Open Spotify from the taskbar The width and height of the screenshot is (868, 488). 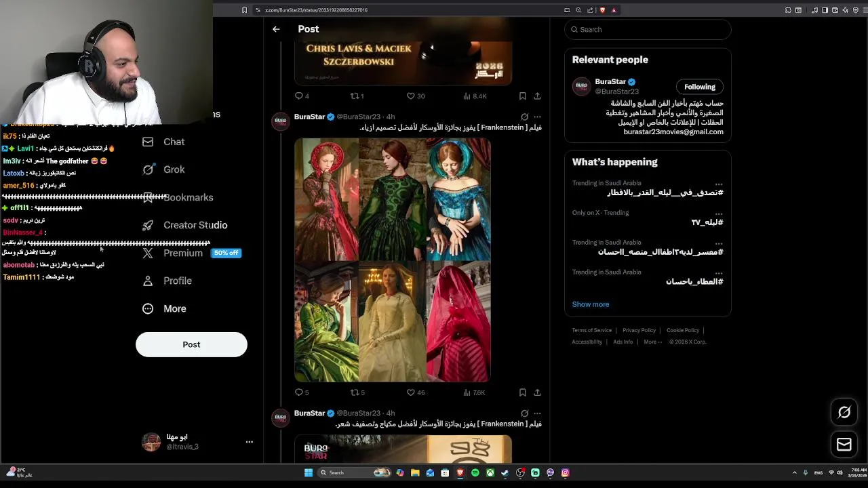point(475,472)
